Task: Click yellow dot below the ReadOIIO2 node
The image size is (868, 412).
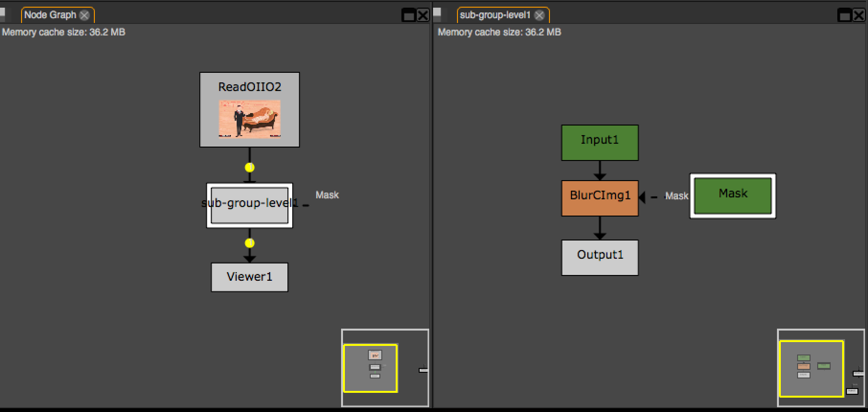Action: pyautogui.click(x=250, y=167)
